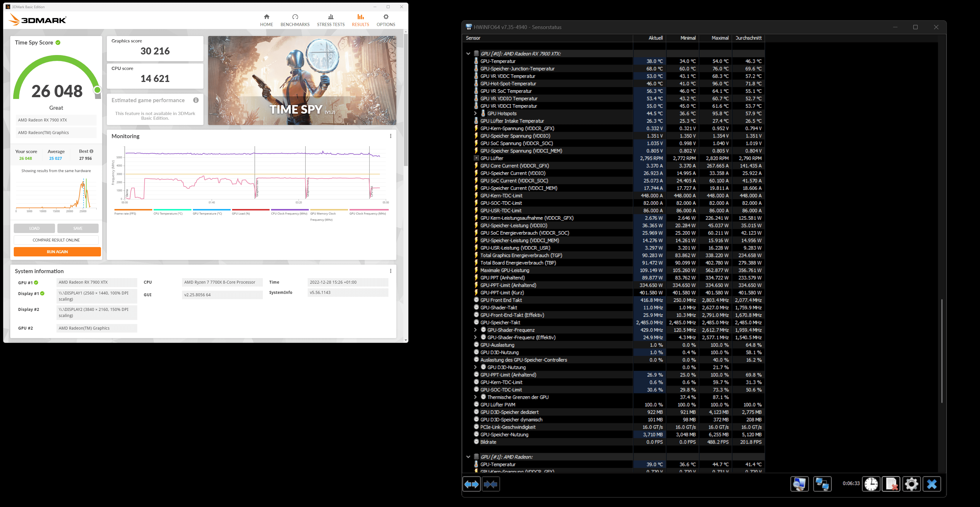
Task: Click the Time Spy banner image
Action: (302, 80)
